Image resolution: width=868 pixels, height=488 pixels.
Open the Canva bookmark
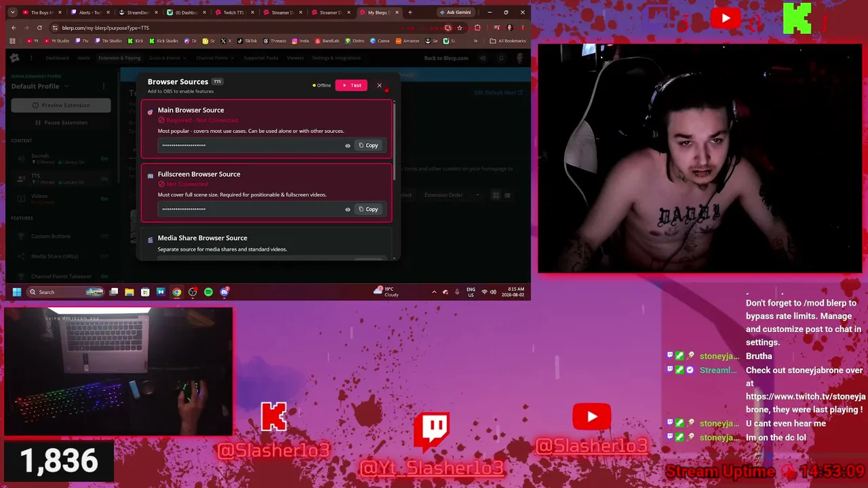point(380,41)
